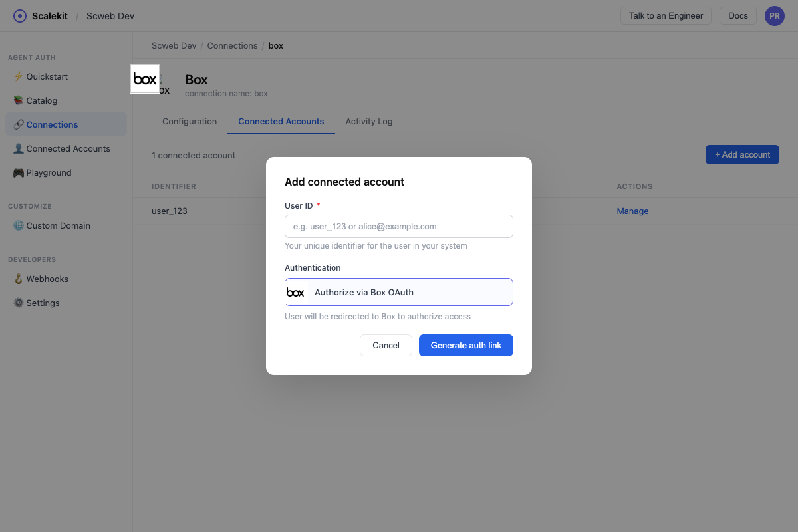
Task: Focus the User ID input field
Action: (x=399, y=226)
